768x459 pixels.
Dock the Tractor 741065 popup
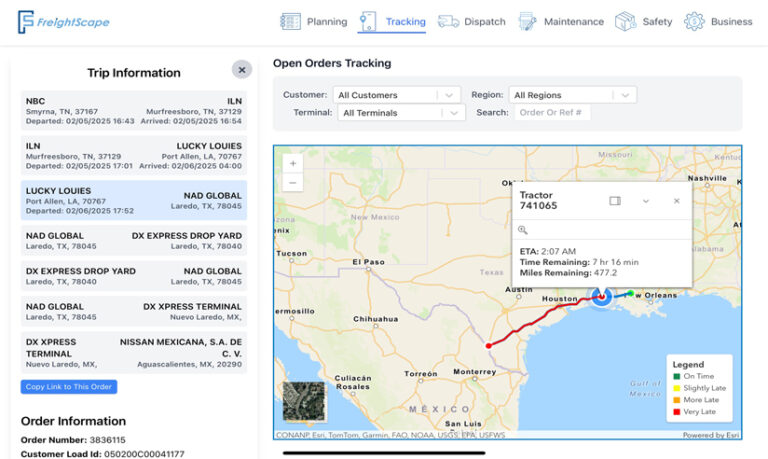615,201
